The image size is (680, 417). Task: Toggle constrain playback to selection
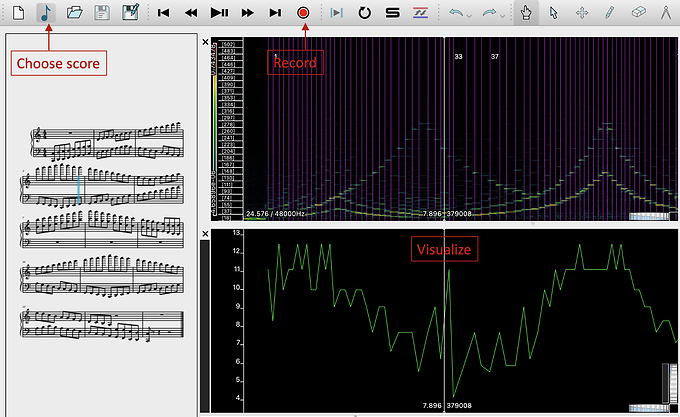(337, 13)
